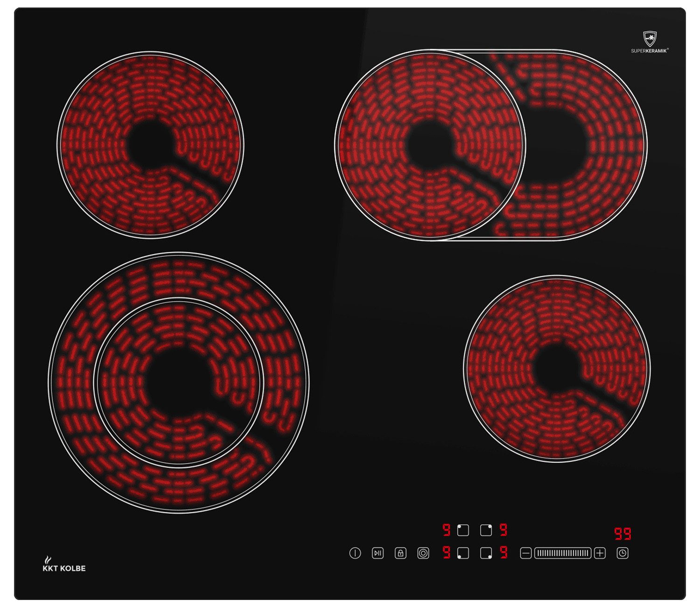Tap the power level slider bar

click(563, 553)
